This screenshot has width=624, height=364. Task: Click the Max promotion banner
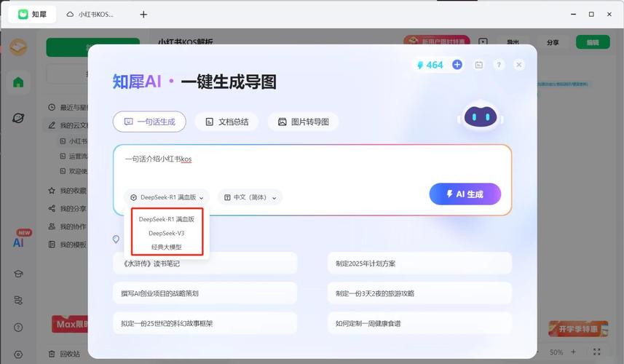pyautogui.click(x=70, y=324)
